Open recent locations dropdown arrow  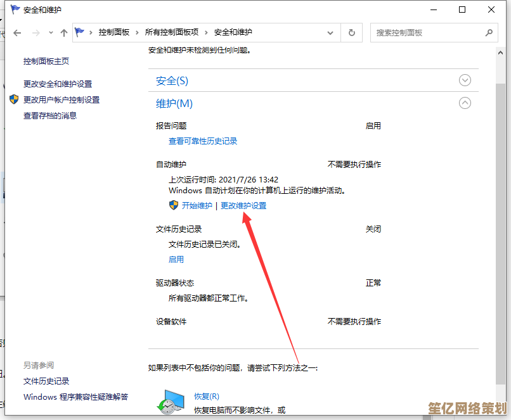click(x=51, y=32)
